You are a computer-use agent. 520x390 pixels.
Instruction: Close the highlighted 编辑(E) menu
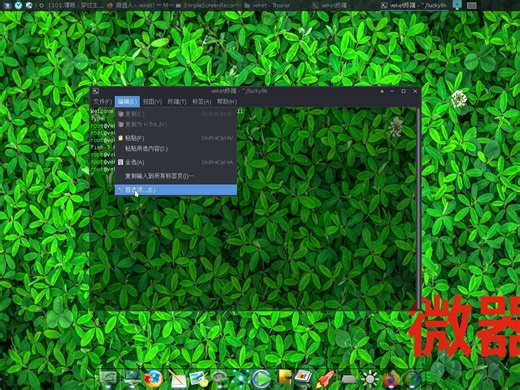pyautogui.click(x=127, y=102)
